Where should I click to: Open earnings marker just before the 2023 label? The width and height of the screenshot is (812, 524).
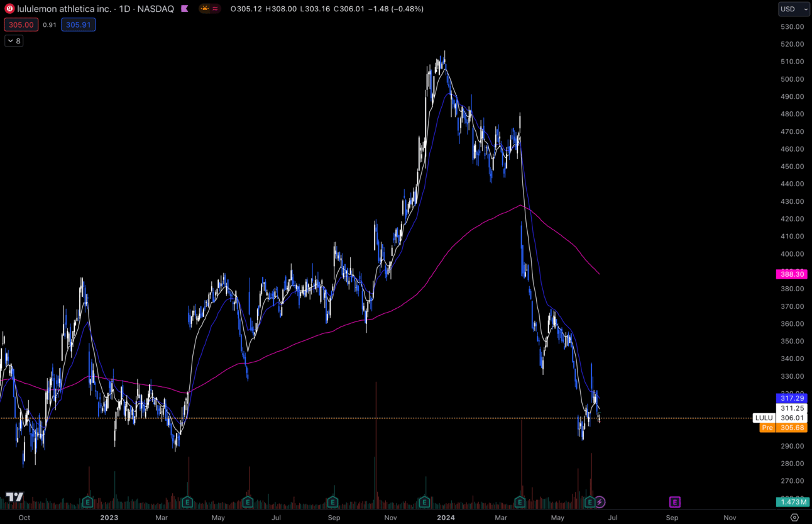pyautogui.click(x=87, y=502)
